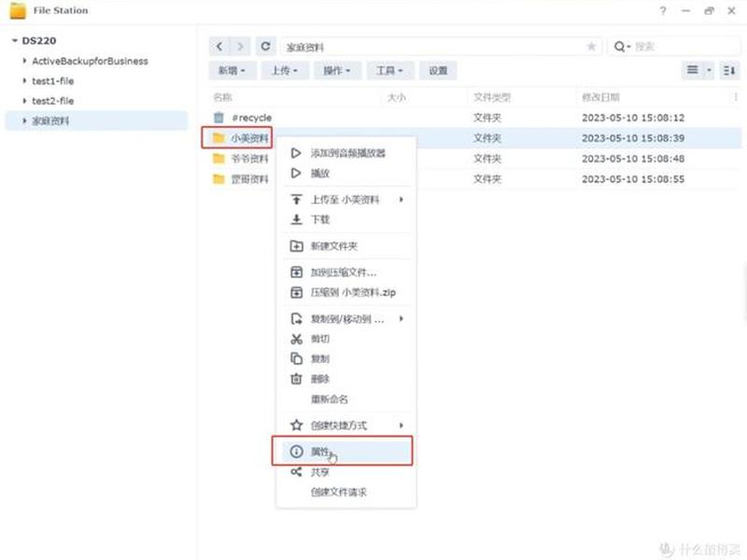Sort by the 文件类型 column header

click(492, 97)
